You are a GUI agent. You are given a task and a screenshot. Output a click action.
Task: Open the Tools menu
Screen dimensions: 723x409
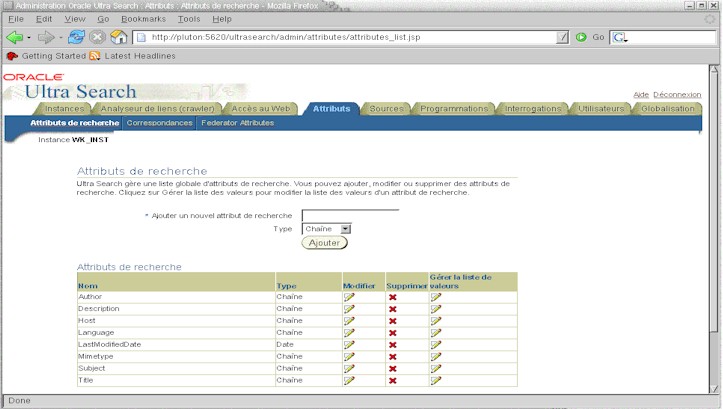pos(189,19)
